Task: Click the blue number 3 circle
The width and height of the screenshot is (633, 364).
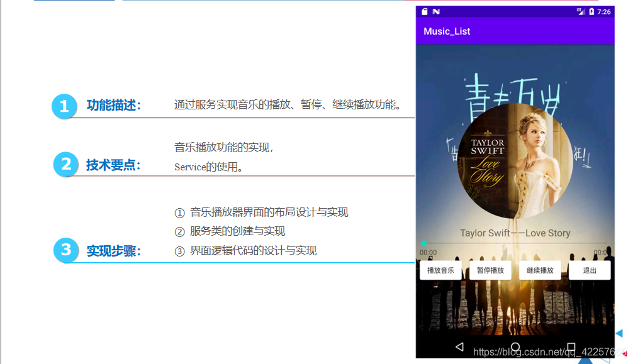Action: (x=65, y=250)
